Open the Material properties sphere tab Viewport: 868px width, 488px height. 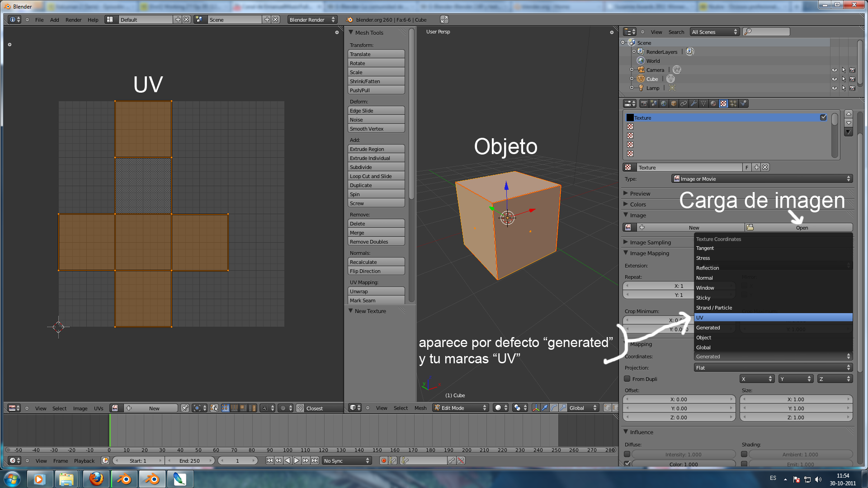[713, 103]
